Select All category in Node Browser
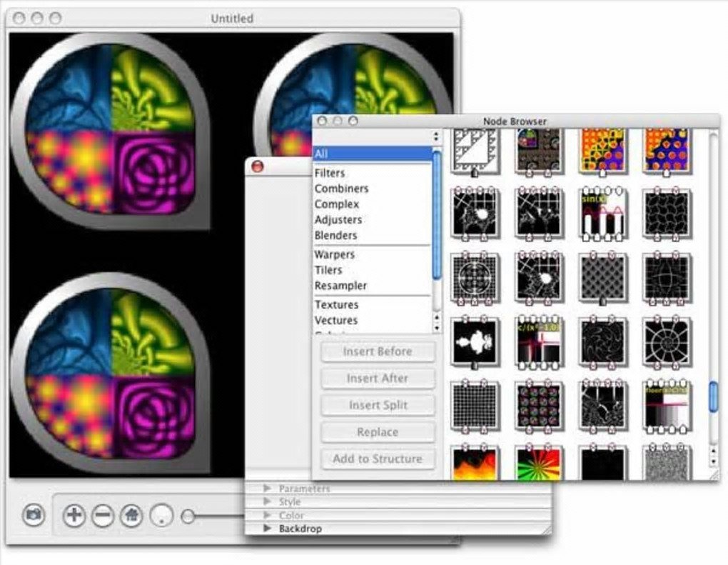728x565 pixels. pyautogui.click(x=373, y=154)
